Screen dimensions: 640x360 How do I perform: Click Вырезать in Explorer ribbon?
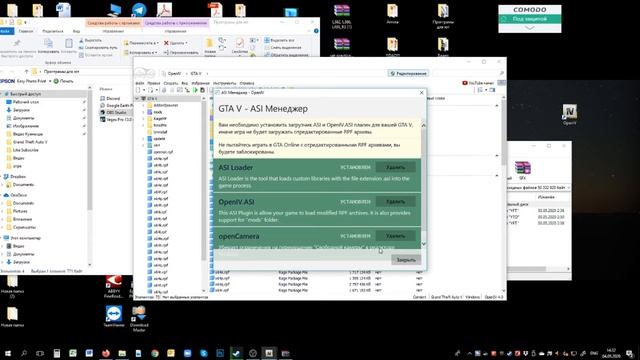(x=91, y=40)
